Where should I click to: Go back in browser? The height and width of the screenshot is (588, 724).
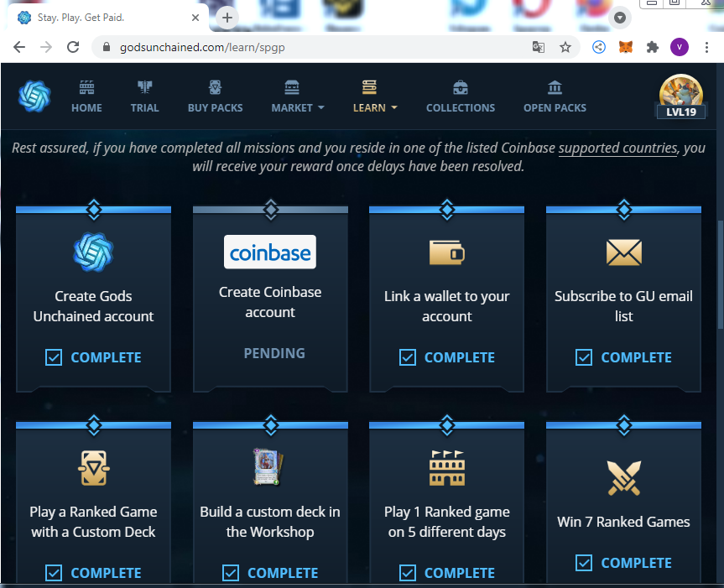click(x=19, y=47)
